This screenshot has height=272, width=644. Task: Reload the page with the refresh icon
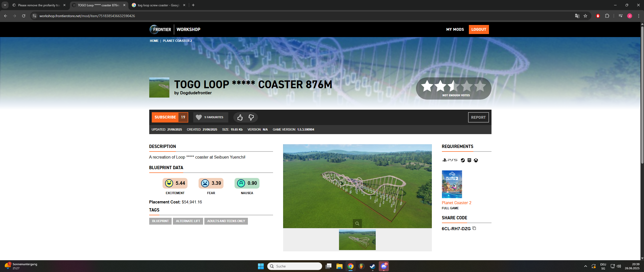click(24, 16)
